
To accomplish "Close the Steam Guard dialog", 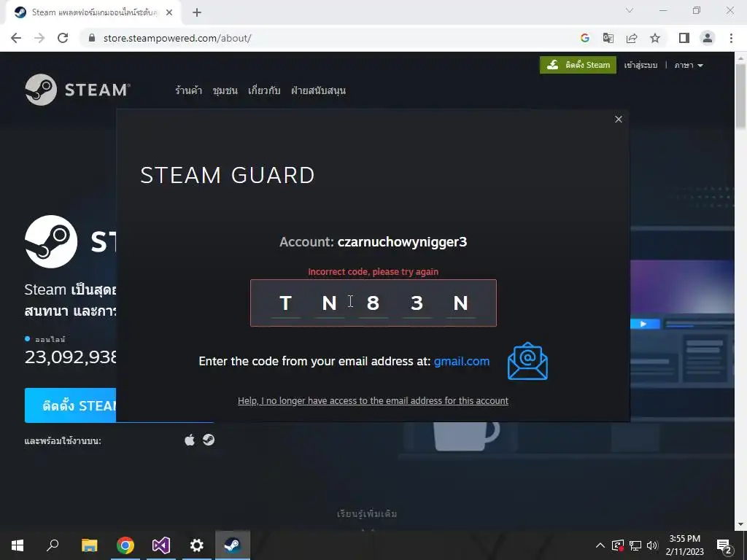I will click(619, 119).
